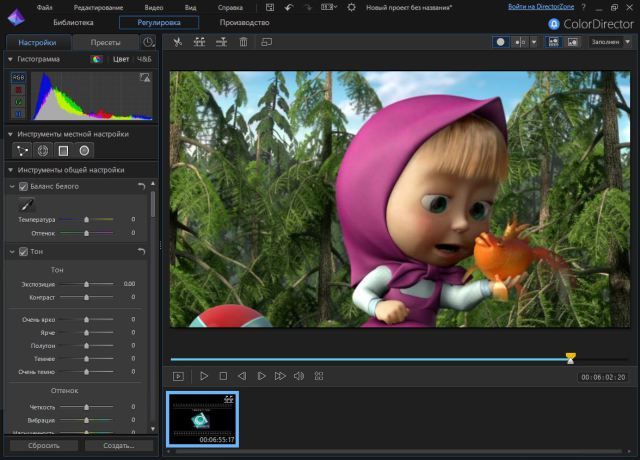
Task: Toggle the Баланс белого checkbox
Action: point(23,187)
